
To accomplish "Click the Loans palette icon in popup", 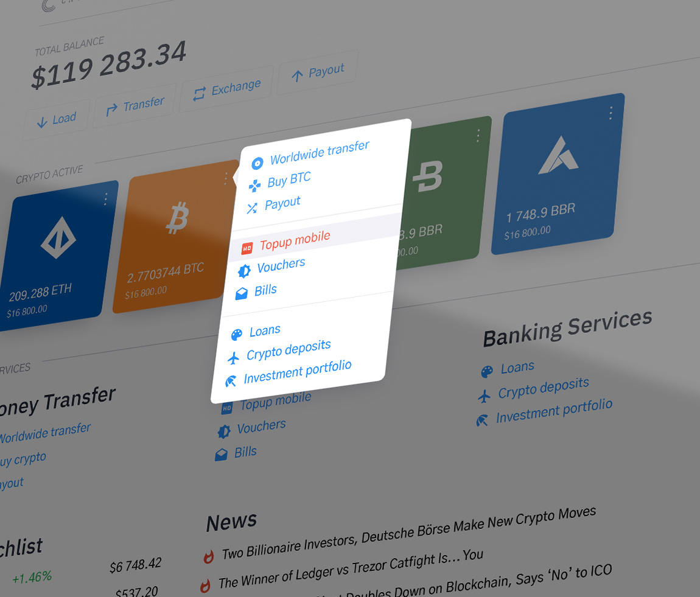I will (x=237, y=333).
